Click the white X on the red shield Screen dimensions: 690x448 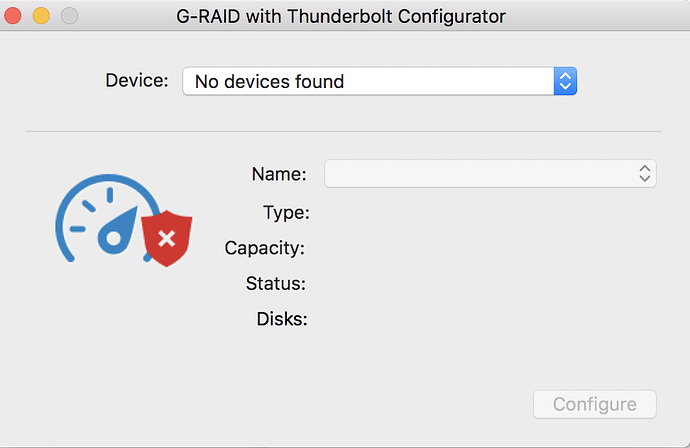point(167,239)
